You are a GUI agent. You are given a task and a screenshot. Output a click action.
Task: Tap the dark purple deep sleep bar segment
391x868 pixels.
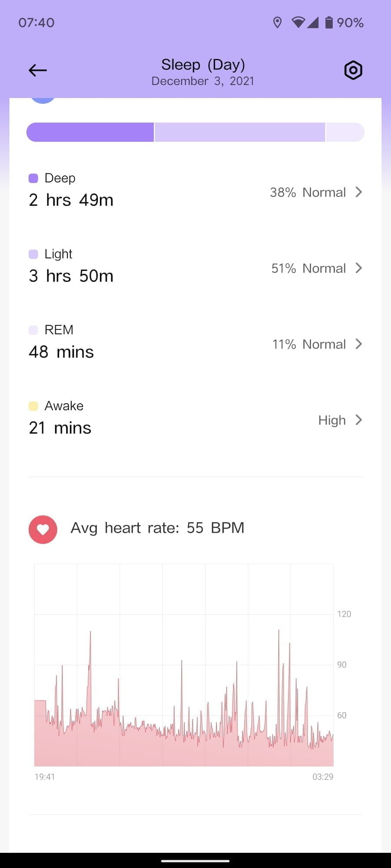[x=90, y=132]
